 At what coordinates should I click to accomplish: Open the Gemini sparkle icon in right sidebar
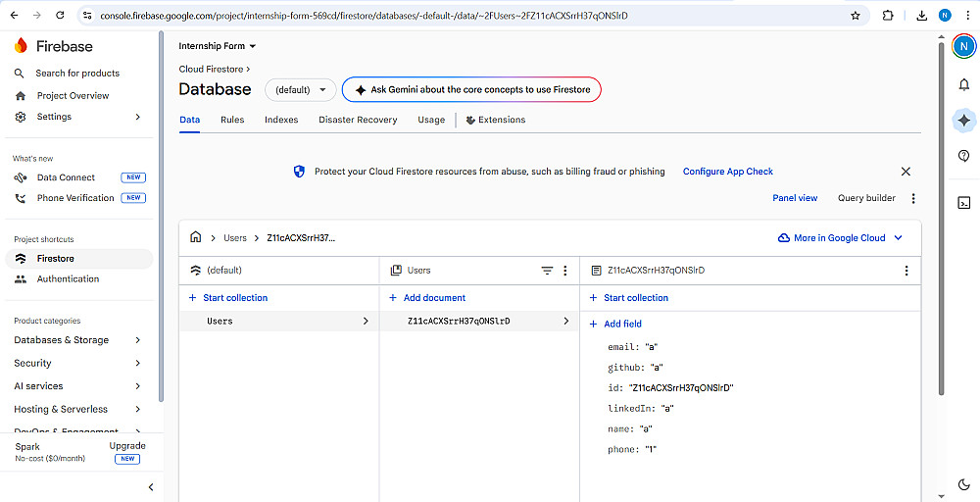coord(964,120)
